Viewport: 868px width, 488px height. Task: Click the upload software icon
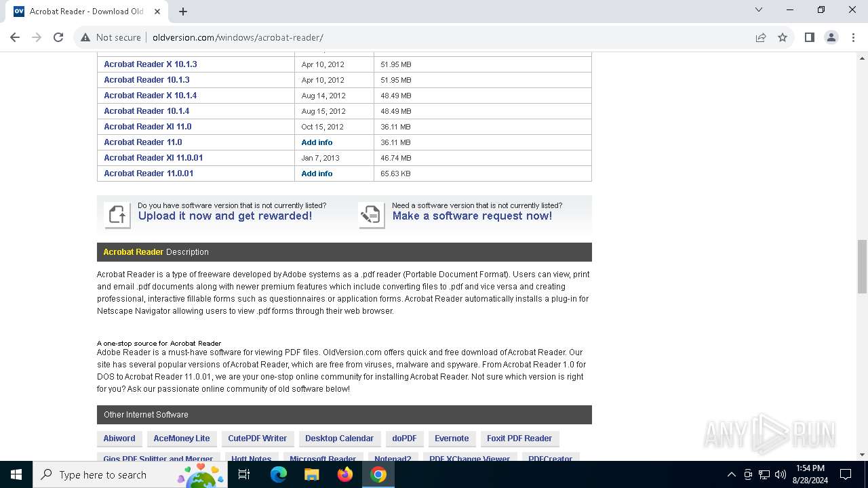click(117, 216)
